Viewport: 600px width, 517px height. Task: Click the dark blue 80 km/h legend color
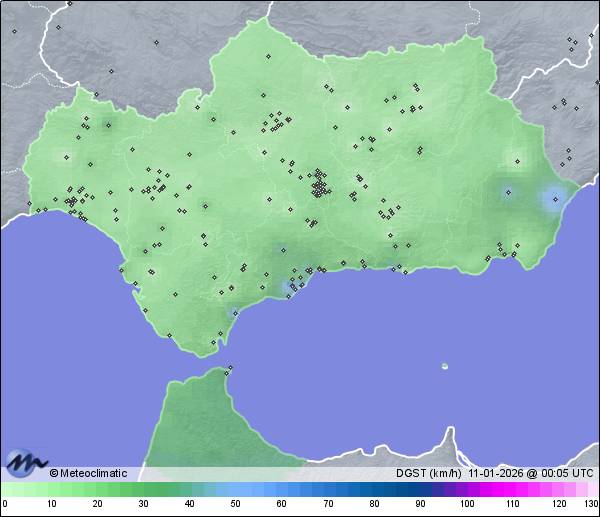(374, 489)
